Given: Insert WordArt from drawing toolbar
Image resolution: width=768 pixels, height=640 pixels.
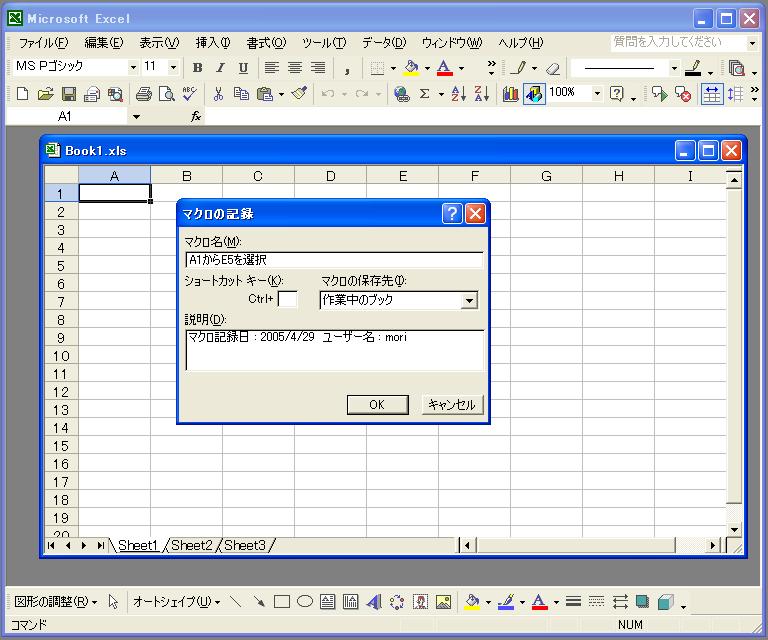Looking at the screenshot, I should pyautogui.click(x=374, y=601).
